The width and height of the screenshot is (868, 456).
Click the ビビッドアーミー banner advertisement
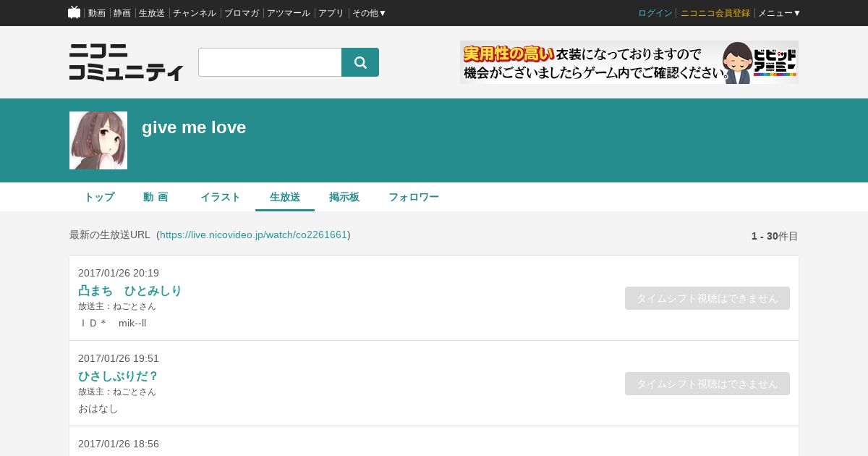click(629, 62)
